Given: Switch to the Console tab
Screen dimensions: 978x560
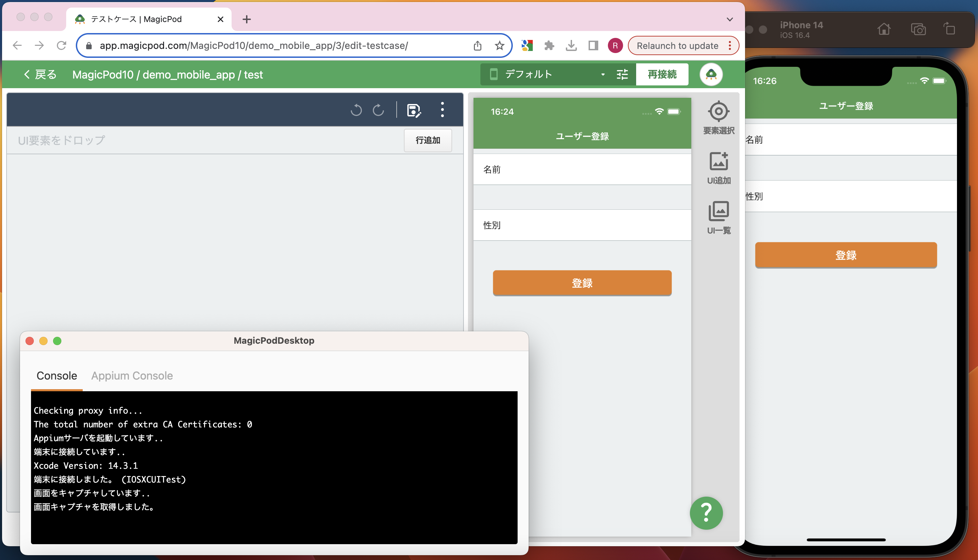Looking at the screenshot, I should (x=57, y=376).
